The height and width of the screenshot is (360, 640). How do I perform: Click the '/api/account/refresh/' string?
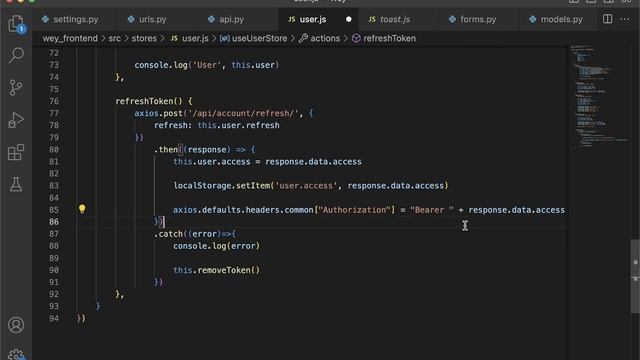[243, 113]
